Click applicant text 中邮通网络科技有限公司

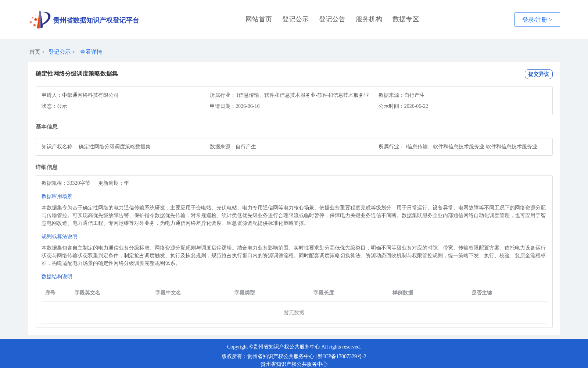[x=90, y=95]
